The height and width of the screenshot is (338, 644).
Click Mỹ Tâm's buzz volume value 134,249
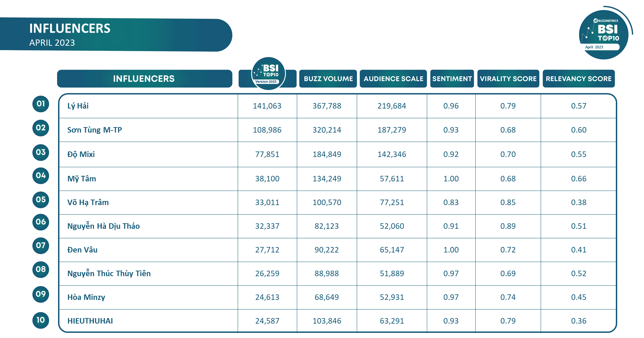pos(327,179)
